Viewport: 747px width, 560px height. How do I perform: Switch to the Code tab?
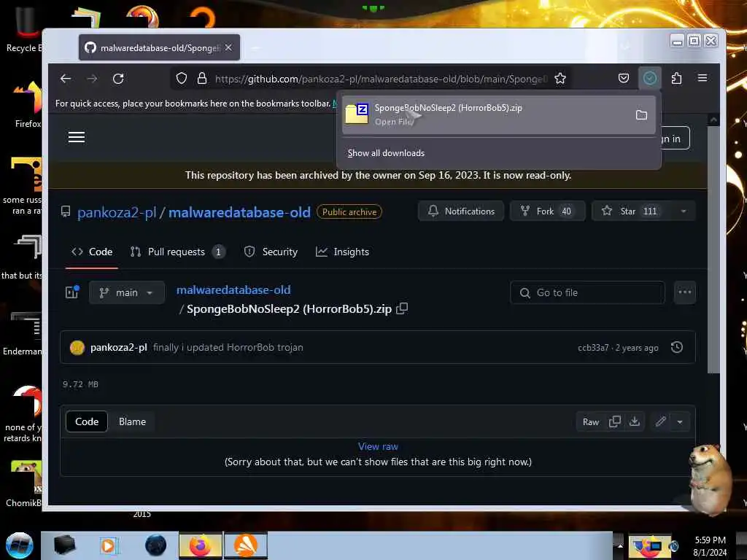(x=92, y=252)
